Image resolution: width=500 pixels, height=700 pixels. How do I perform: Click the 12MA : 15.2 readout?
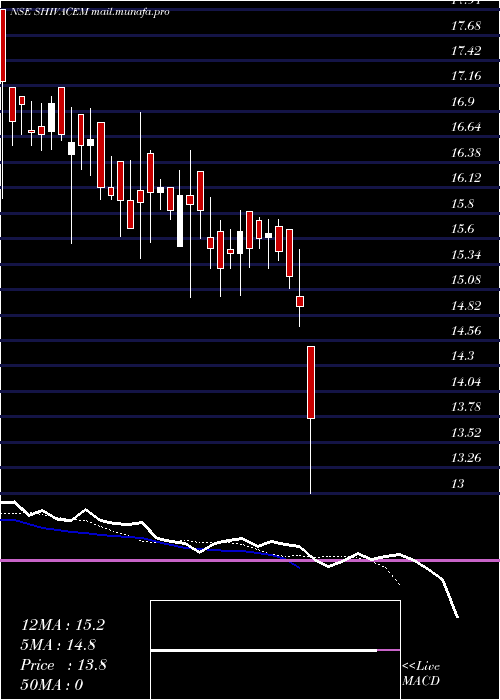63,625
